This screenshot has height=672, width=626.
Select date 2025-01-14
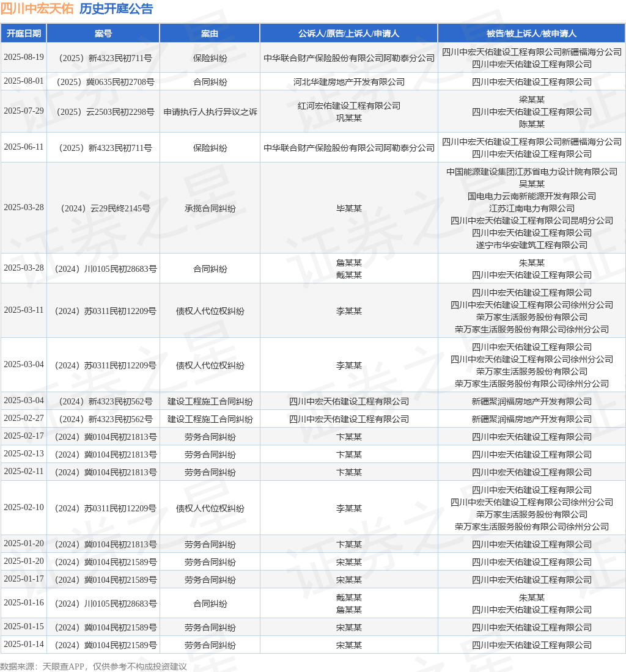tap(24, 644)
